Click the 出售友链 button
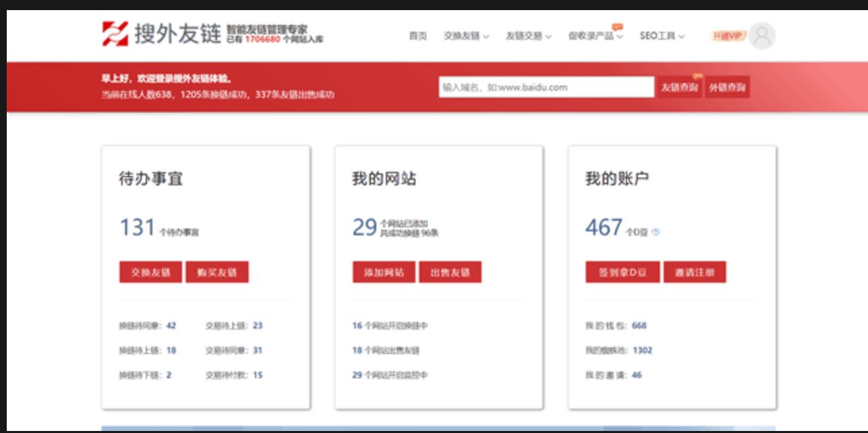Image resolution: width=868 pixels, height=433 pixels. (x=452, y=272)
